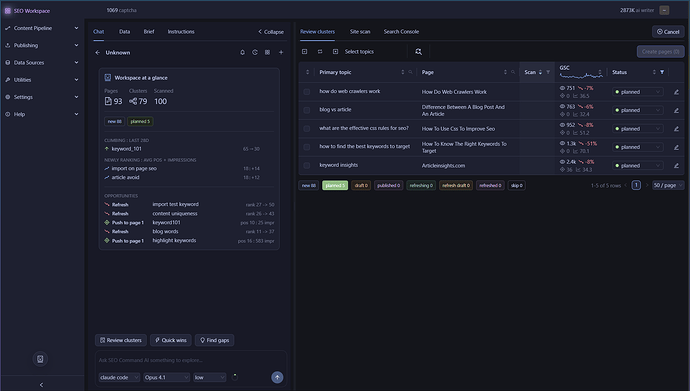The height and width of the screenshot is (391, 690).
Task: Switch to the Brief tab
Action: pyautogui.click(x=149, y=32)
